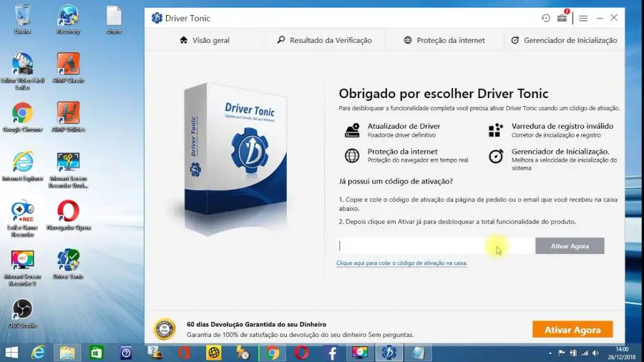Screen dimensions: 644x362
Task: Select the Google Chrome desktop icon
Action: click(22, 118)
